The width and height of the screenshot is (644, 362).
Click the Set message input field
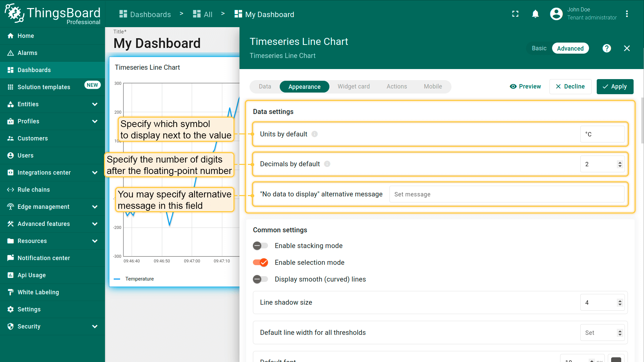point(506,194)
